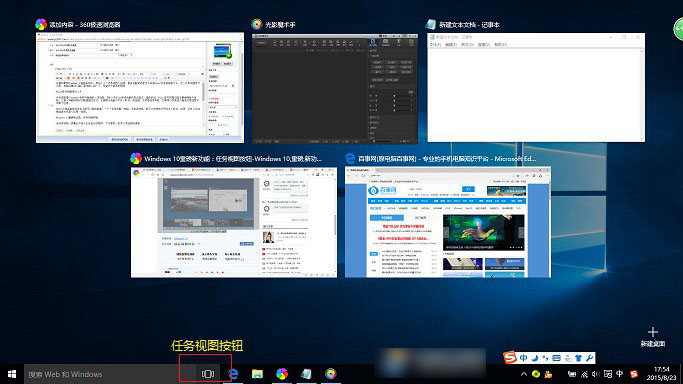Click the 百事网 Microsoft Edge title label
Viewport: 683px width, 384px height.
(447, 159)
